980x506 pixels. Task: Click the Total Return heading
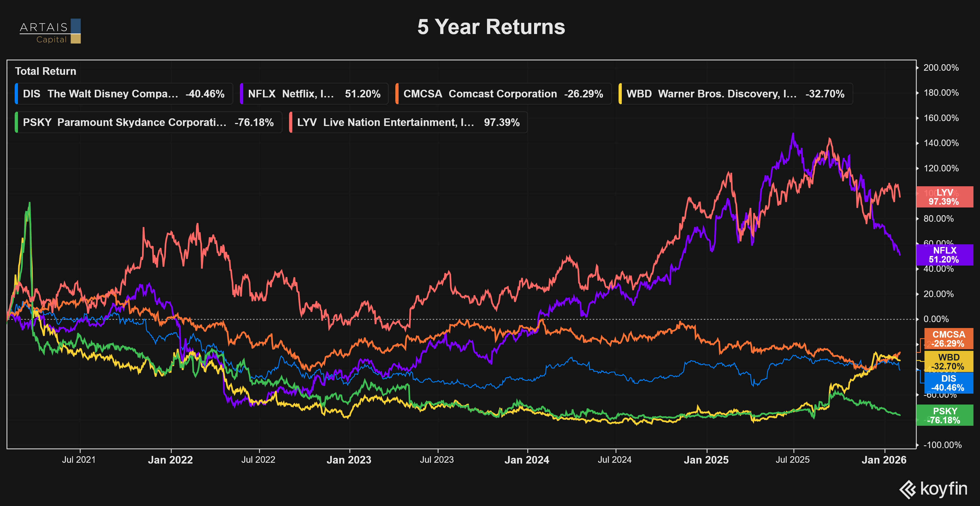(x=46, y=72)
